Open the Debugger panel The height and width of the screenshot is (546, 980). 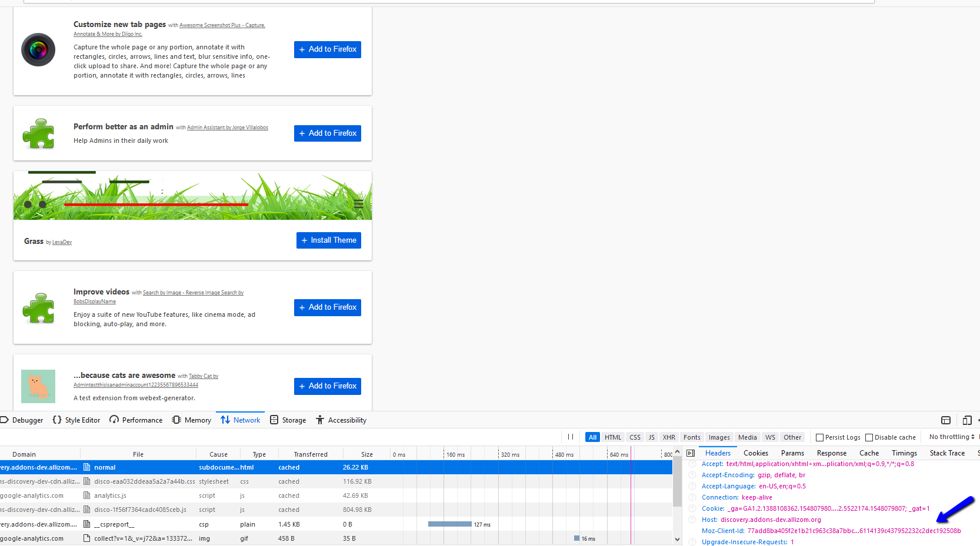pos(22,420)
